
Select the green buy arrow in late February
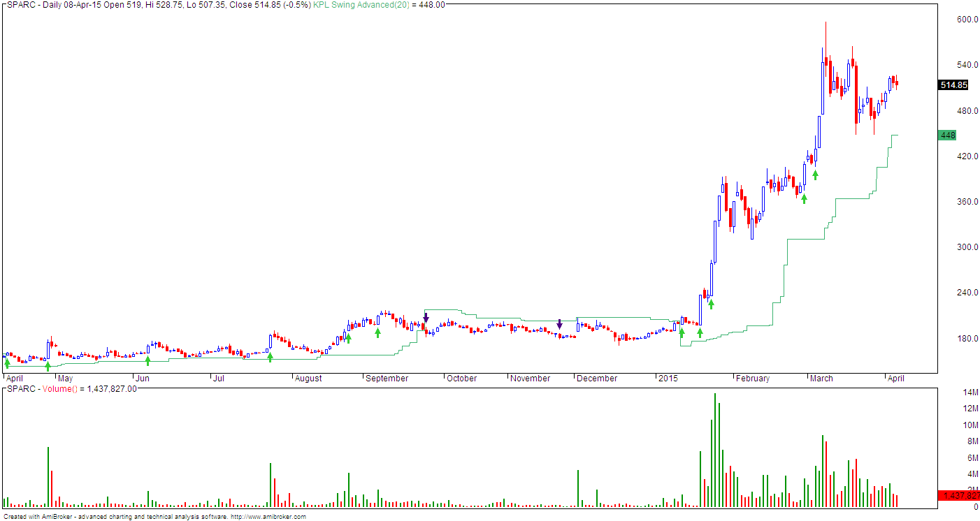(804, 199)
